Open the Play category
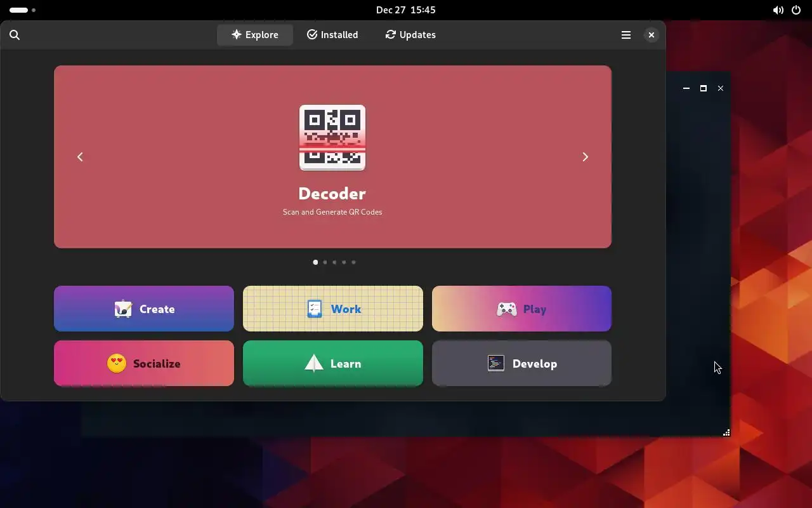This screenshot has width=812, height=508. tap(521, 309)
